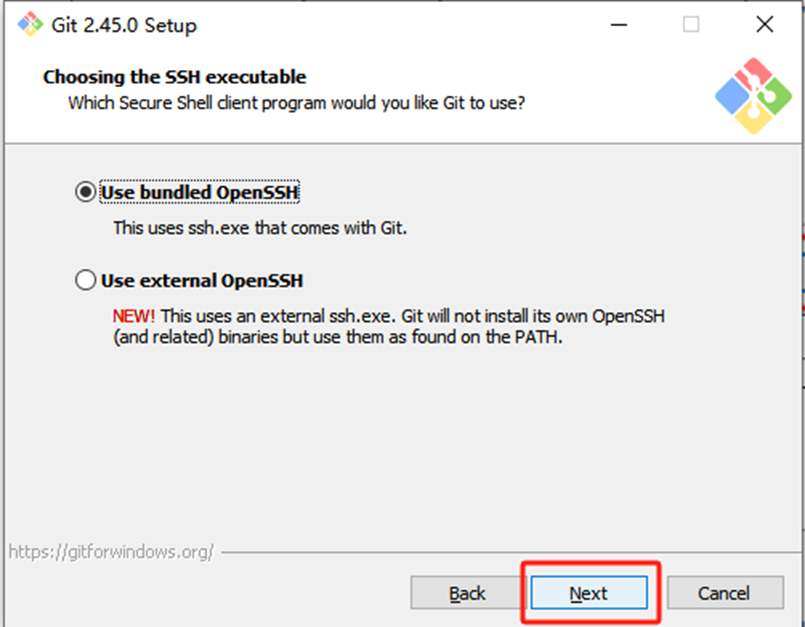Close the Git 2.45.0 Setup window
Image resolution: width=805 pixels, height=627 pixels.
pyautogui.click(x=764, y=24)
